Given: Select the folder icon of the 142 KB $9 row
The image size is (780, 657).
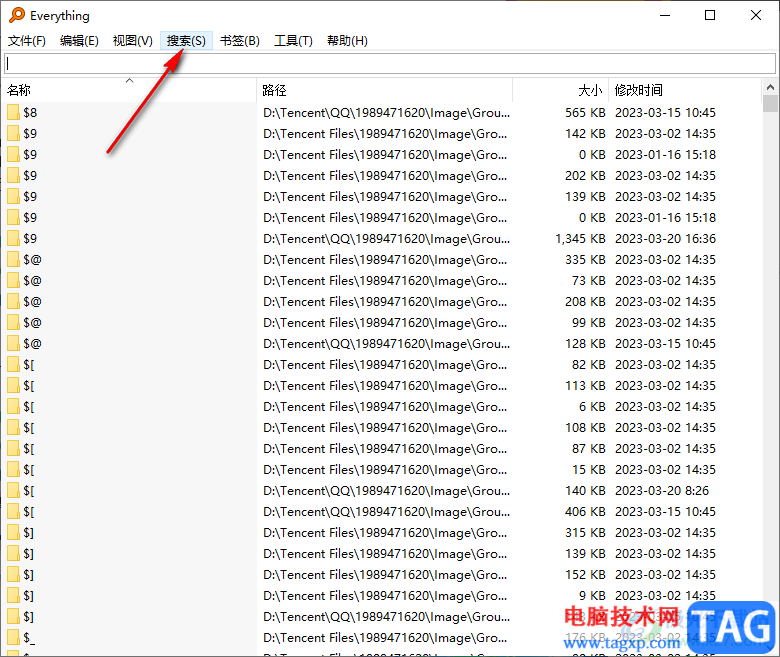Looking at the screenshot, I should [13, 133].
